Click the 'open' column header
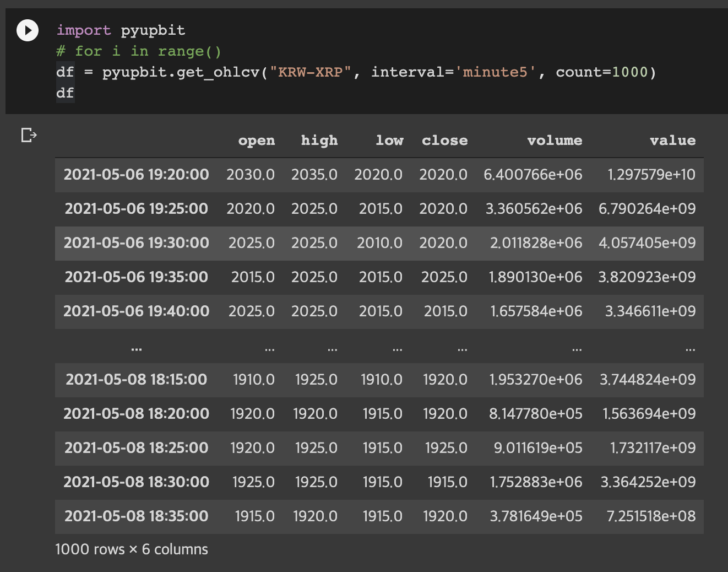The width and height of the screenshot is (728, 572). point(256,140)
